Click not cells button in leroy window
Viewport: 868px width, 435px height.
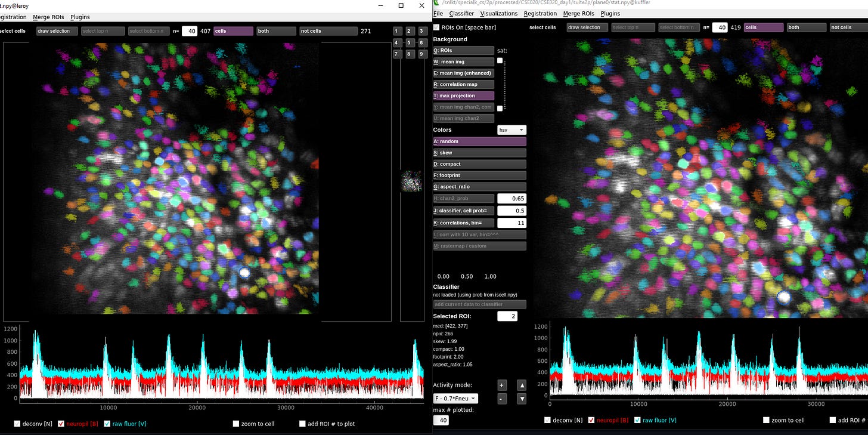coord(328,31)
